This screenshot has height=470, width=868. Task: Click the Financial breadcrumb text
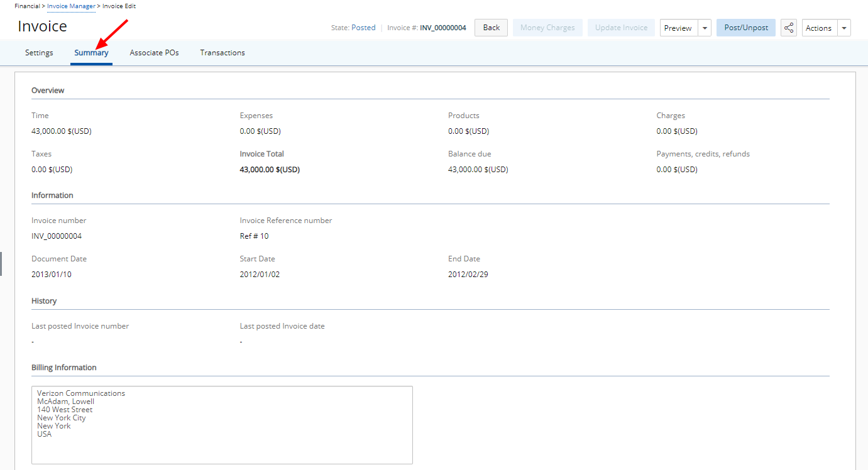click(28, 6)
